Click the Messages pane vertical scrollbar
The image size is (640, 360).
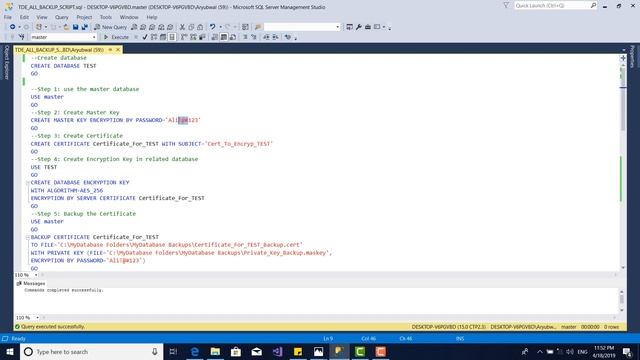click(x=622, y=301)
